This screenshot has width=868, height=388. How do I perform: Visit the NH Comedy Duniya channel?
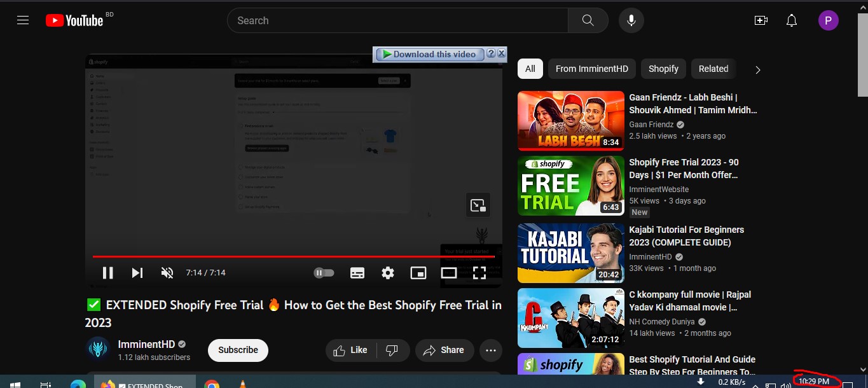click(x=663, y=322)
